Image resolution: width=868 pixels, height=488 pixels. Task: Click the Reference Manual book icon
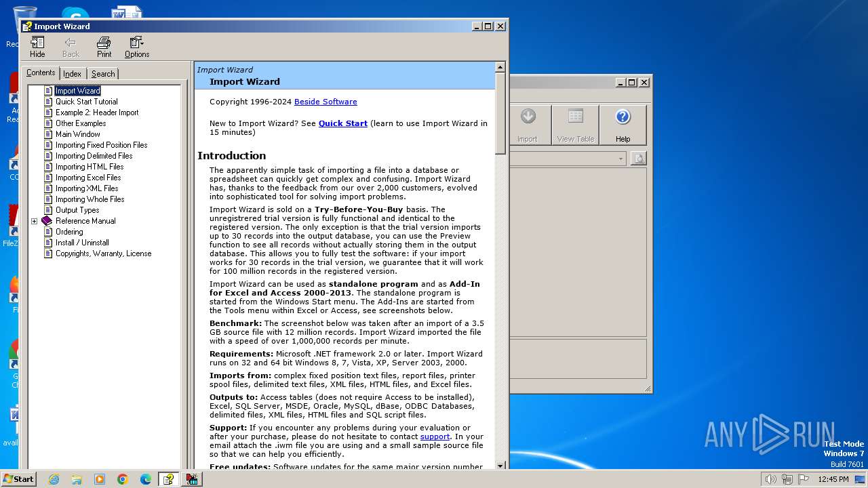point(47,221)
